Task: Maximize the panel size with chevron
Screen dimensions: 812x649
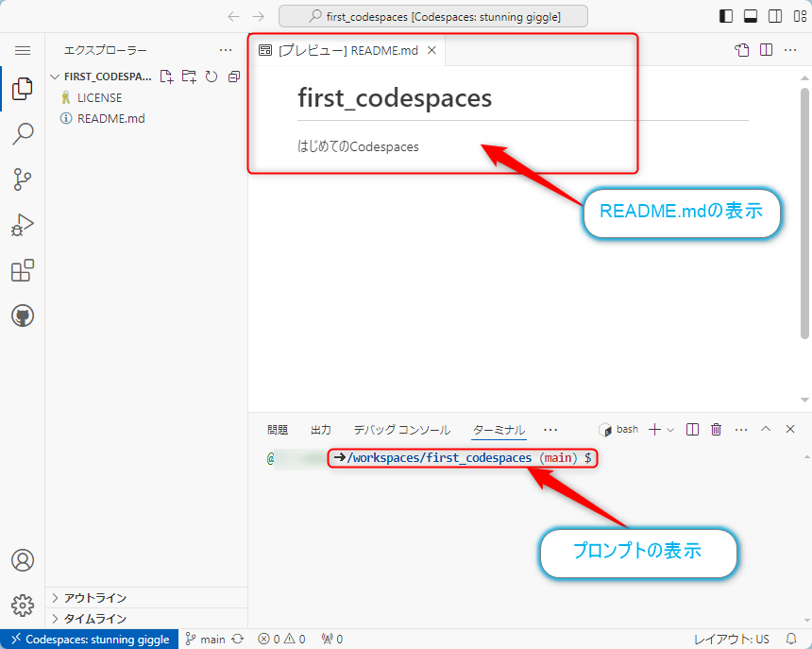Action: pos(766,429)
